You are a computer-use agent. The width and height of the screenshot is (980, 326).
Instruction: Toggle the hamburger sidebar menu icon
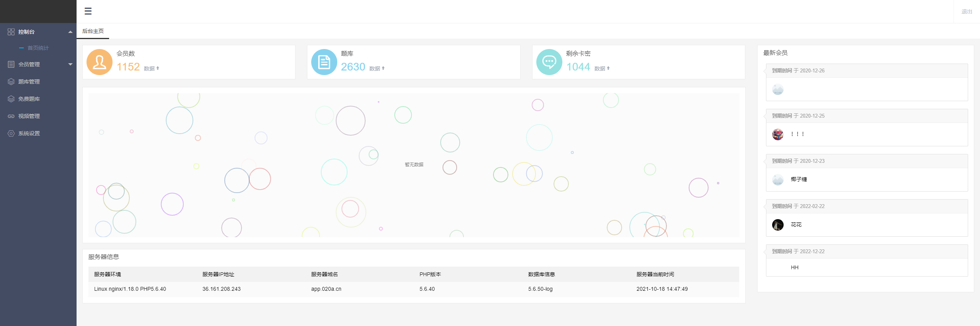tap(88, 11)
